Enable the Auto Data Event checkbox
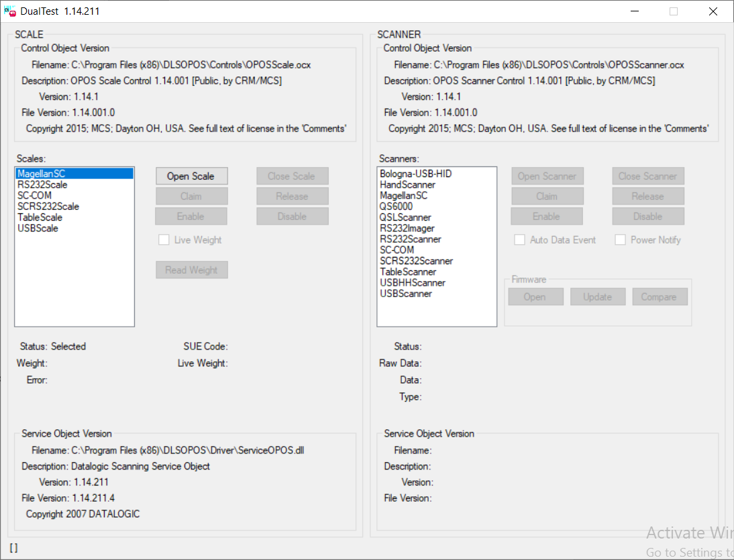 [519, 240]
